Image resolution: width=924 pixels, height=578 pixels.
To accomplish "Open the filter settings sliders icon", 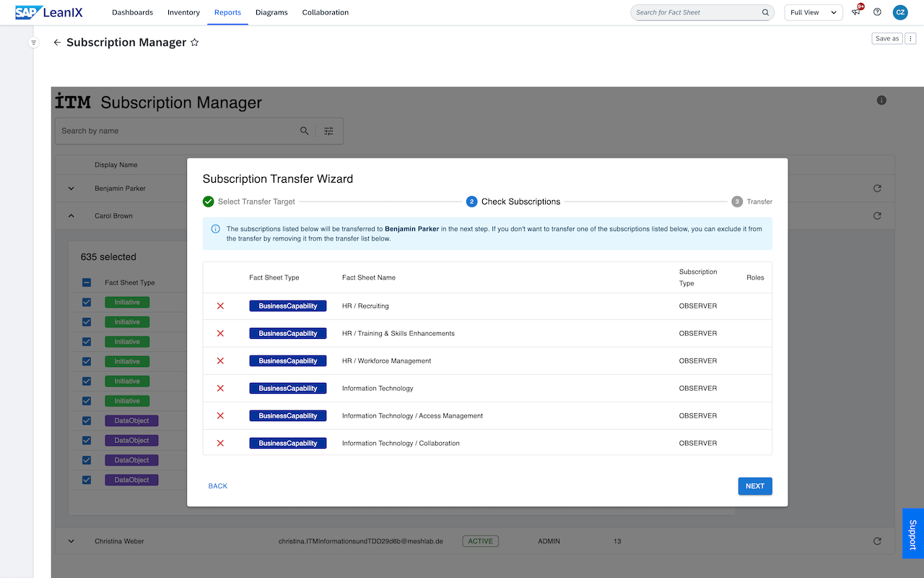I will 329,131.
